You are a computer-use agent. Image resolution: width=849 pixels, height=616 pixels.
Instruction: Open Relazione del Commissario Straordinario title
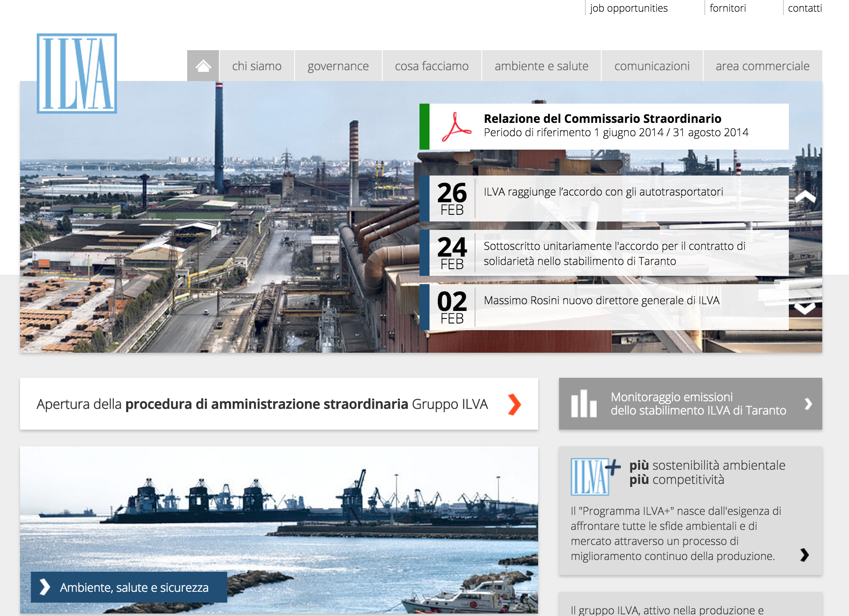(602, 119)
